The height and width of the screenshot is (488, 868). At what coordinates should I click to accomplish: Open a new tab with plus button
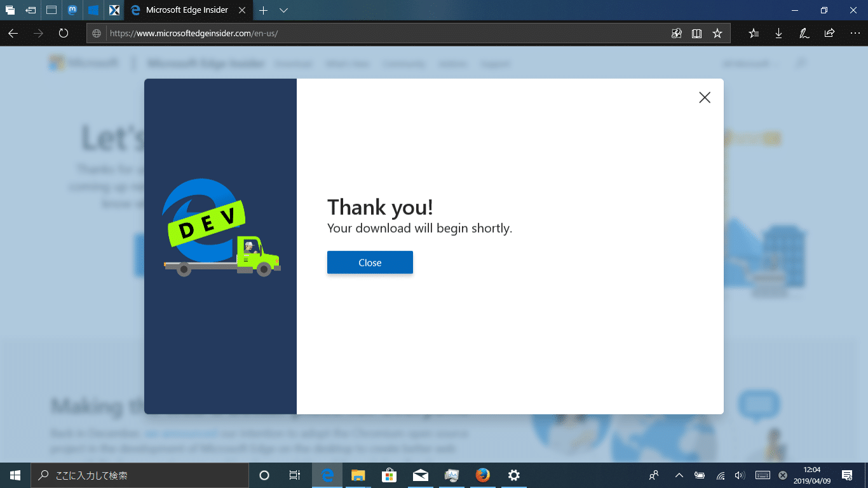point(264,10)
